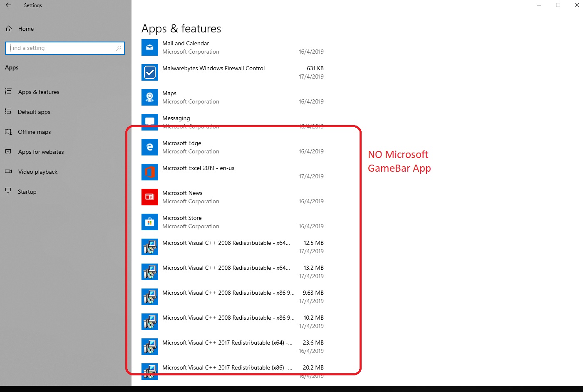Select Visual C++ 2017 Redistributable (x64) entry

click(x=233, y=347)
